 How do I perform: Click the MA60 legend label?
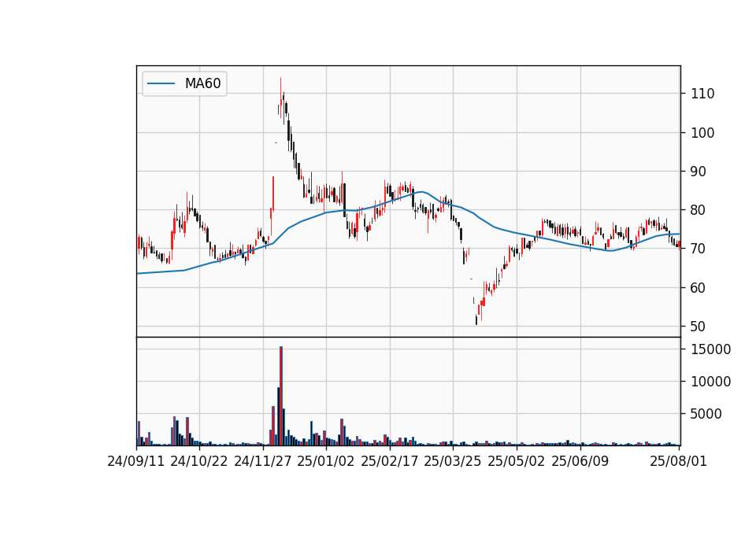202,83
